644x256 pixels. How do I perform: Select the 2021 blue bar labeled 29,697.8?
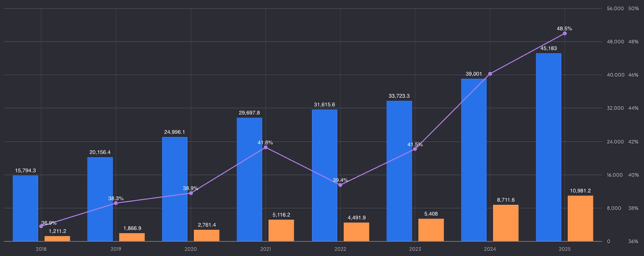point(250,179)
